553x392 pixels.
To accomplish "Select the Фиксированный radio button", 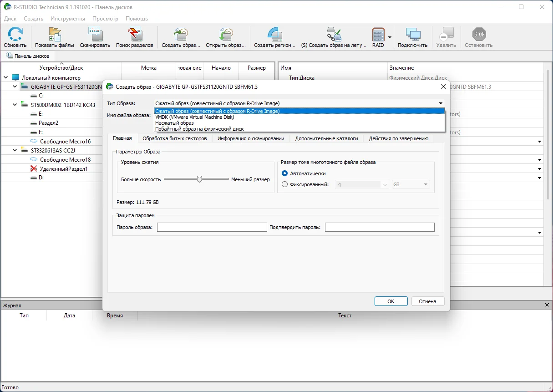I will (x=285, y=184).
